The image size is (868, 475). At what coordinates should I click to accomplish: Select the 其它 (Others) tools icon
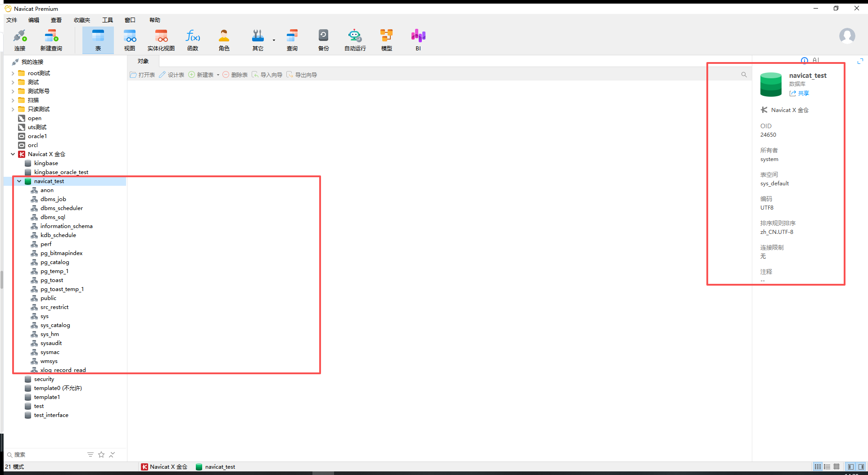(258, 40)
